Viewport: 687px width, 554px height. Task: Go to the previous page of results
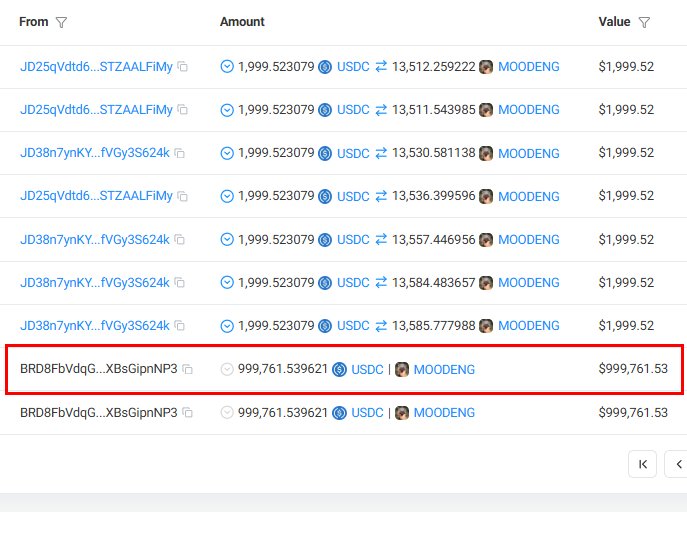676,464
